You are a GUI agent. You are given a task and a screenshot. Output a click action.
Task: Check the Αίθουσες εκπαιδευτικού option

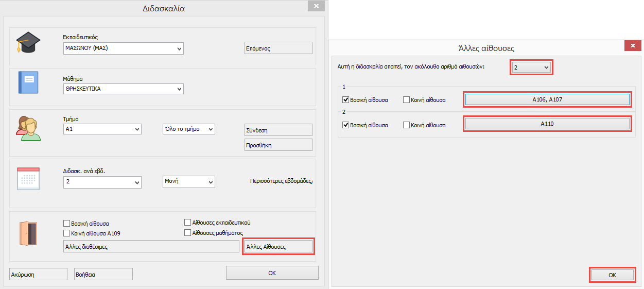[188, 223]
